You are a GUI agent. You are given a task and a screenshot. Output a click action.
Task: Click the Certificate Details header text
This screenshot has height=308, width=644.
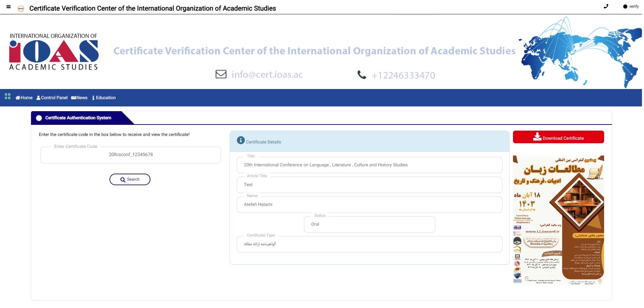tap(263, 142)
